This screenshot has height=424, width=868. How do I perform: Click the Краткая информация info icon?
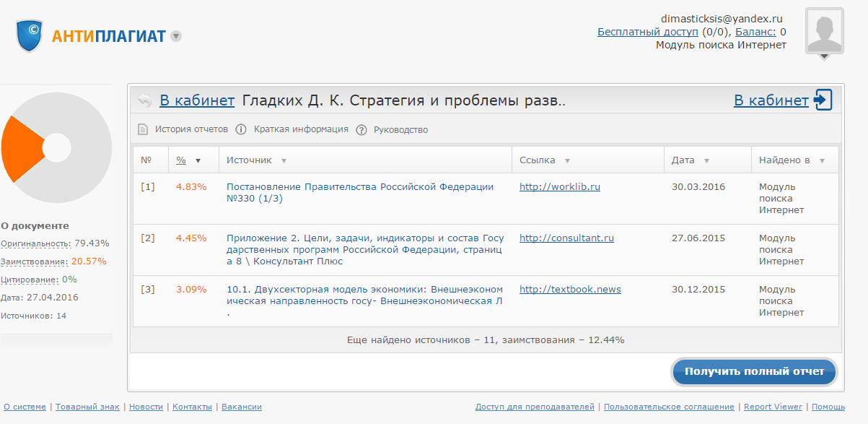(240, 129)
